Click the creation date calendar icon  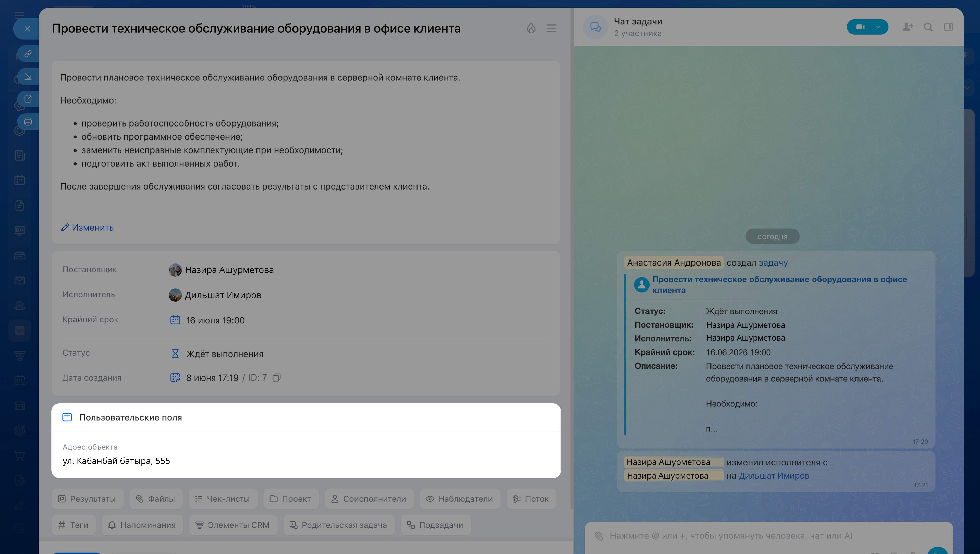175,378
